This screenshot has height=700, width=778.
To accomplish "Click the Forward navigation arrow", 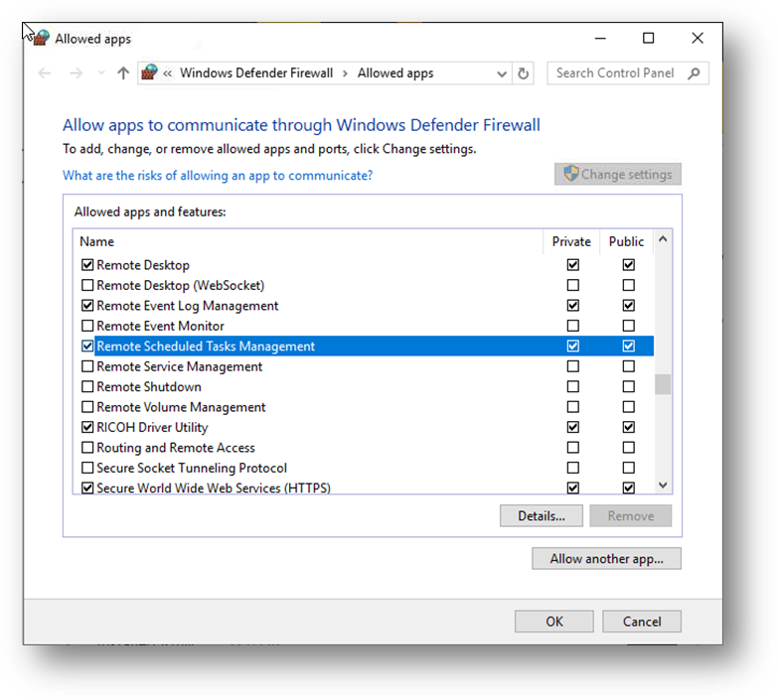I will [x=77, y=73].
